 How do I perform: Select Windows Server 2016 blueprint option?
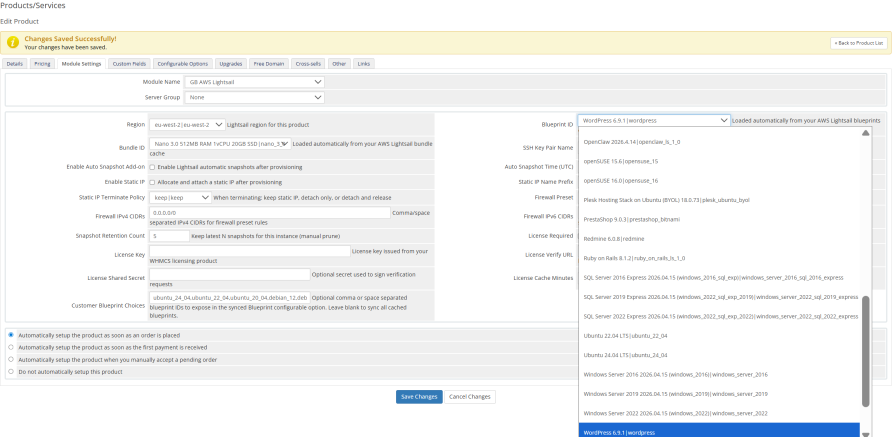tap(720, 374)
